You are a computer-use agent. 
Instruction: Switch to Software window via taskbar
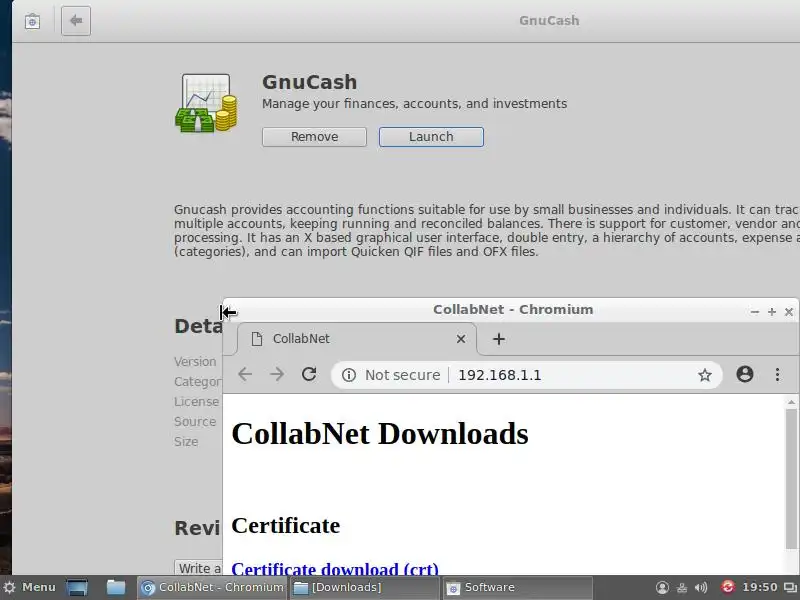click(518, 587)
